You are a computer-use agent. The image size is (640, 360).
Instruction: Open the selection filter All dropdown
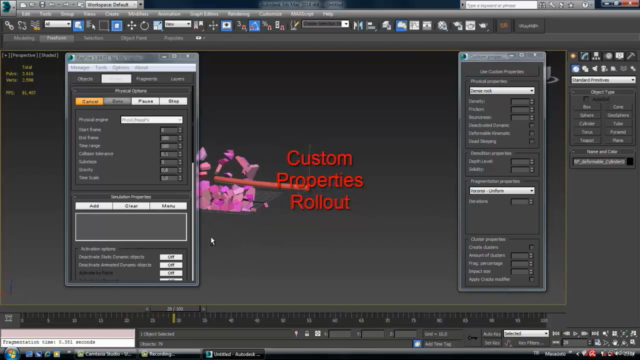[58, 24]
